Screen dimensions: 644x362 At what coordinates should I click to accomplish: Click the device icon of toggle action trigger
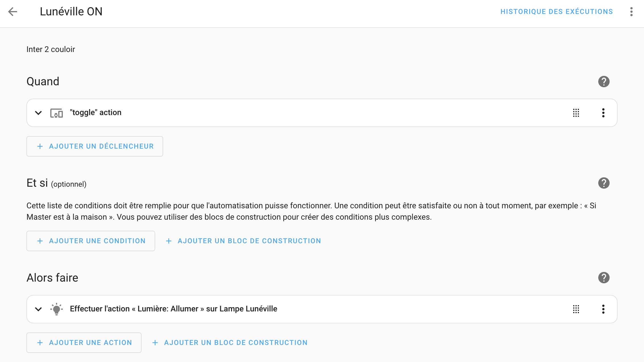(x=57, y=113)
